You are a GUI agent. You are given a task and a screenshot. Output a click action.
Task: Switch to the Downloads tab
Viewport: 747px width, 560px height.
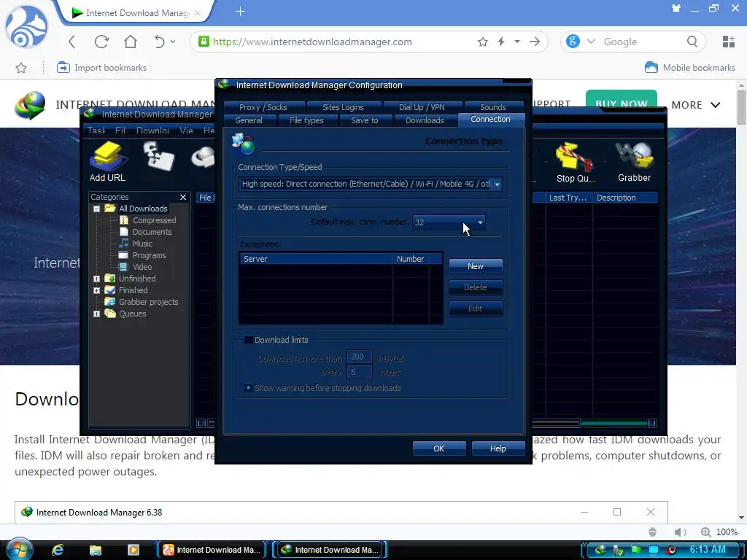point(425,120)
